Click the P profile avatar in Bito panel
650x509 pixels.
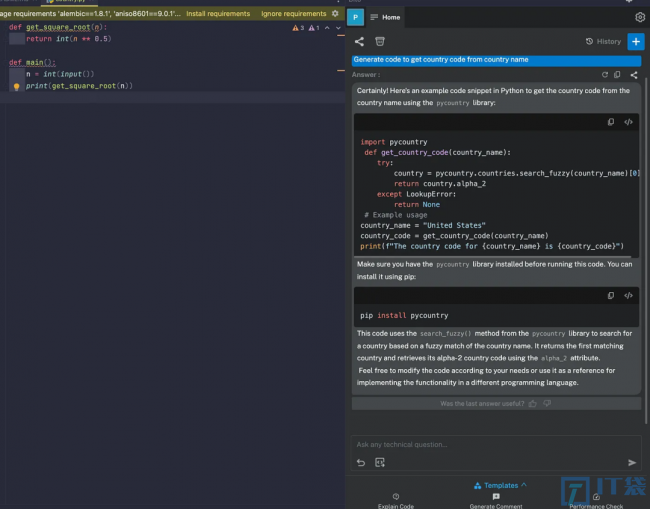355,17
